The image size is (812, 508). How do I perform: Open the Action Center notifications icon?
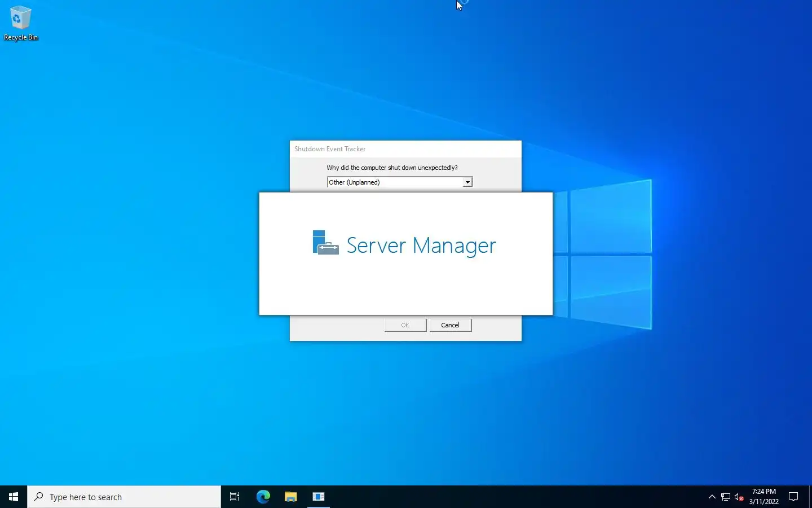tap(793, 497)
